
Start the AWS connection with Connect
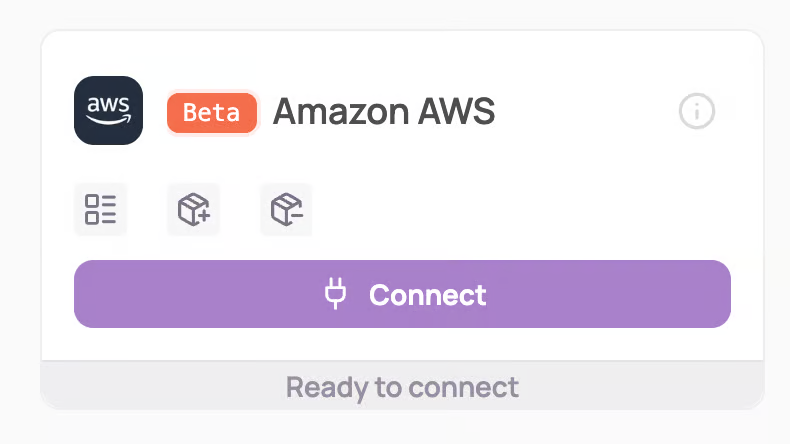pyautogui.click(x=402, y=294)
